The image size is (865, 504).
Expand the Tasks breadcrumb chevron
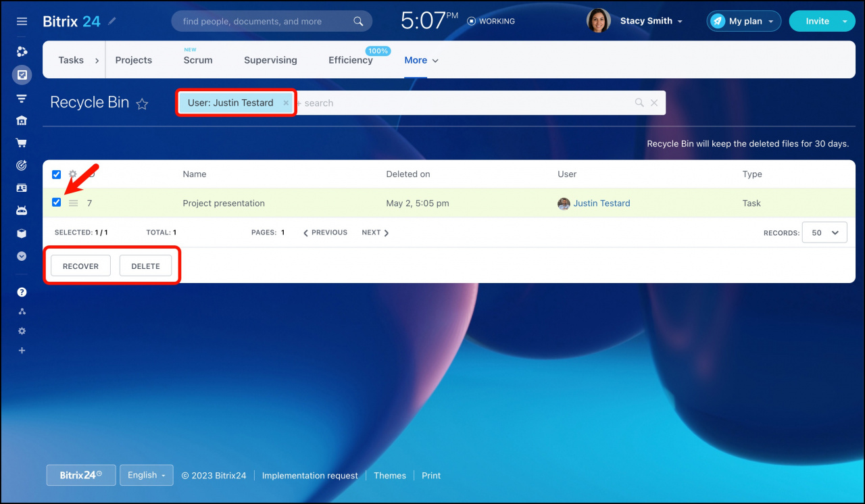click(97, 60)
